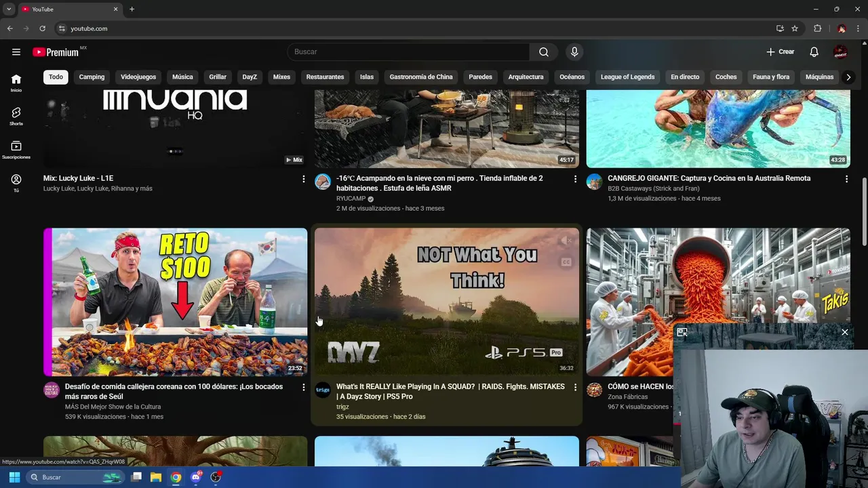This screenshot has width=868, height=488.
Task: Open Discord from the taskbar
Action: pos(196,477)
